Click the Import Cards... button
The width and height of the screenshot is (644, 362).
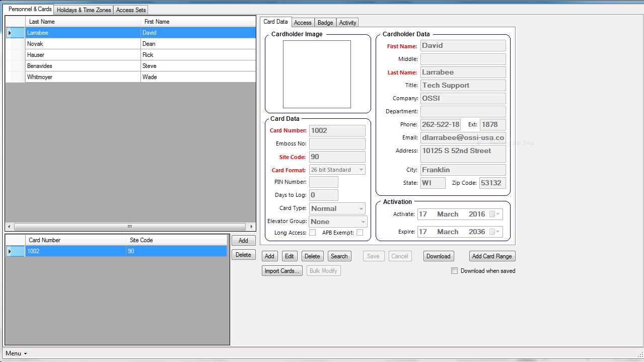point(282,271)
